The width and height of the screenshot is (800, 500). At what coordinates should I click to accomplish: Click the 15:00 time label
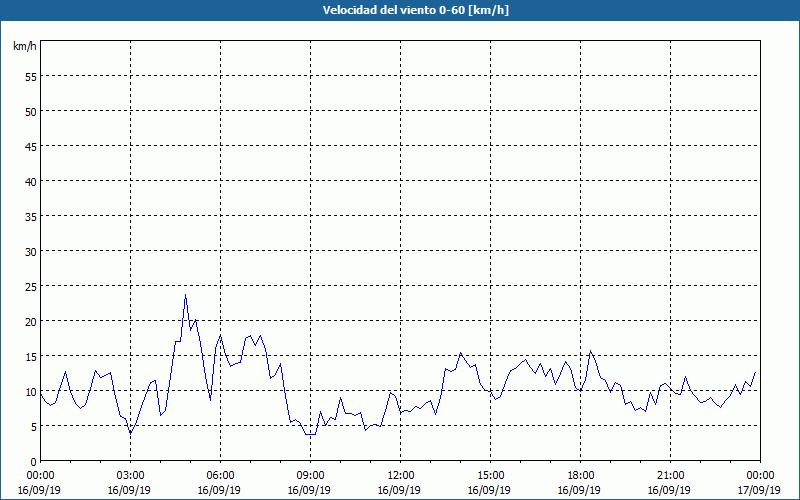[x=490, y=476]
